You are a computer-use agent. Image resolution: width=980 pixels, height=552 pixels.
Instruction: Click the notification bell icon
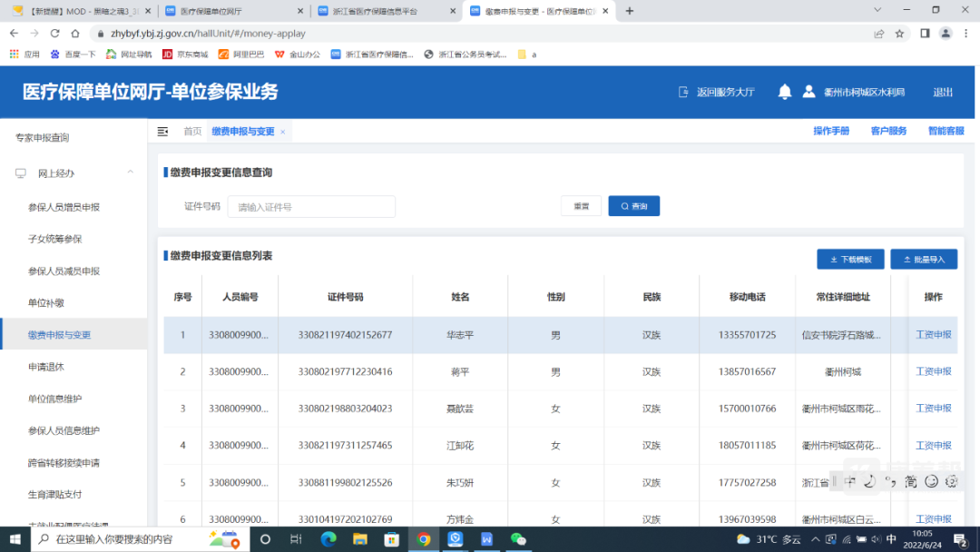(784, 92)
